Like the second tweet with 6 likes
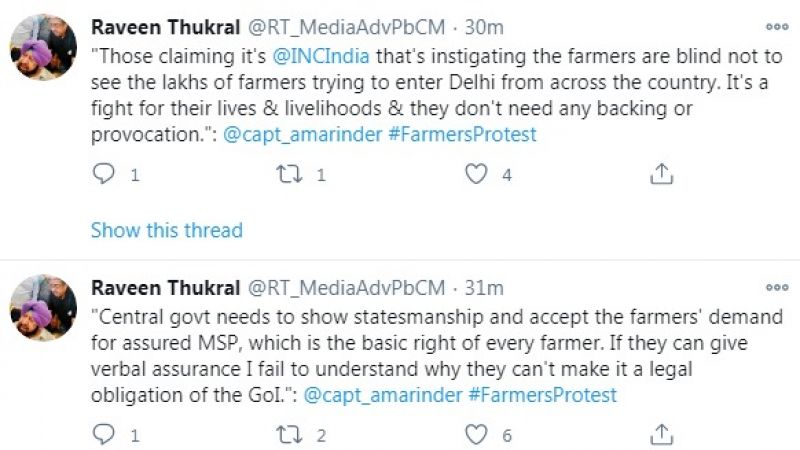Image resolution: width=800 pixels, height=450 pixels. pos(476,435)
